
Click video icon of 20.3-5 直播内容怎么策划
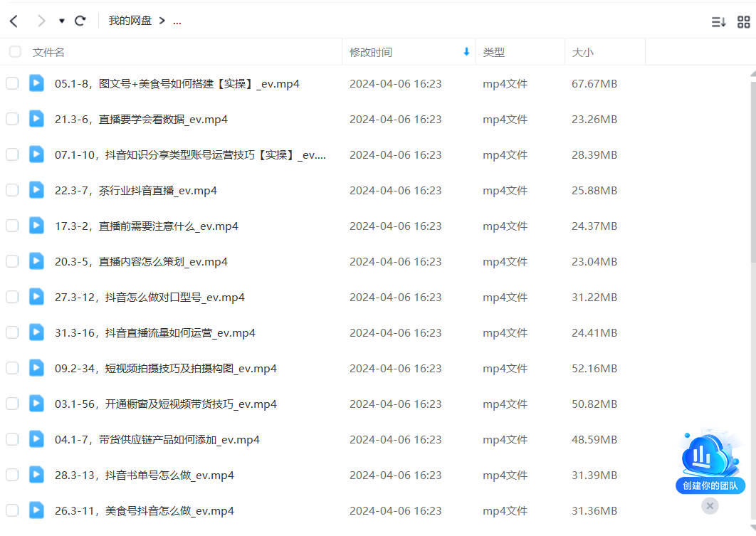pos(36,261)
